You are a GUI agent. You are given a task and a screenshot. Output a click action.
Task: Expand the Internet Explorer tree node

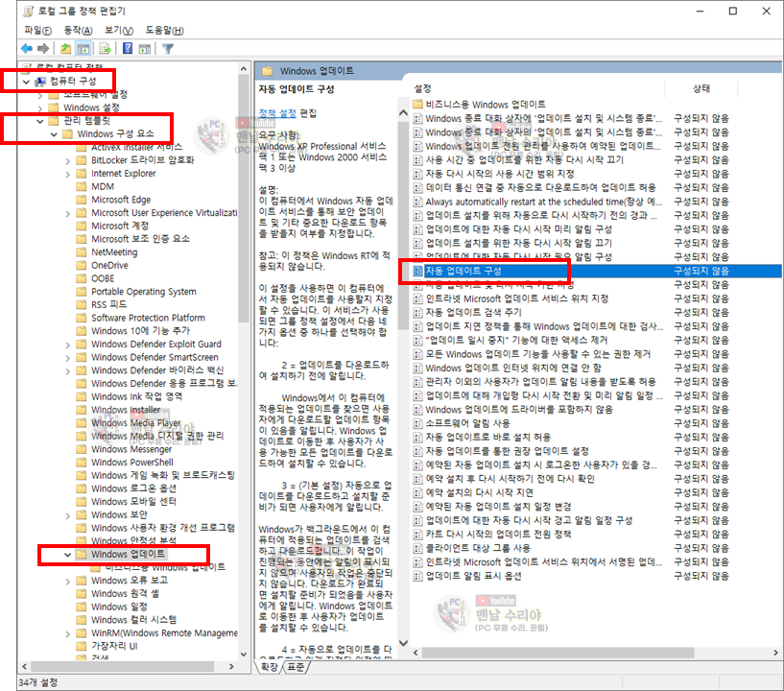tap(67, 174)
